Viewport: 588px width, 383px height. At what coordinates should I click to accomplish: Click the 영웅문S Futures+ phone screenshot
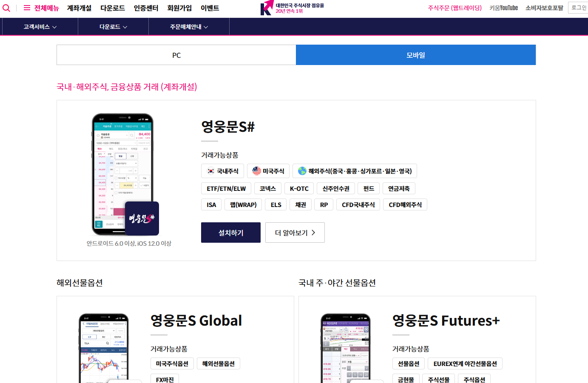pyautogui.click(x=346, y=348)
